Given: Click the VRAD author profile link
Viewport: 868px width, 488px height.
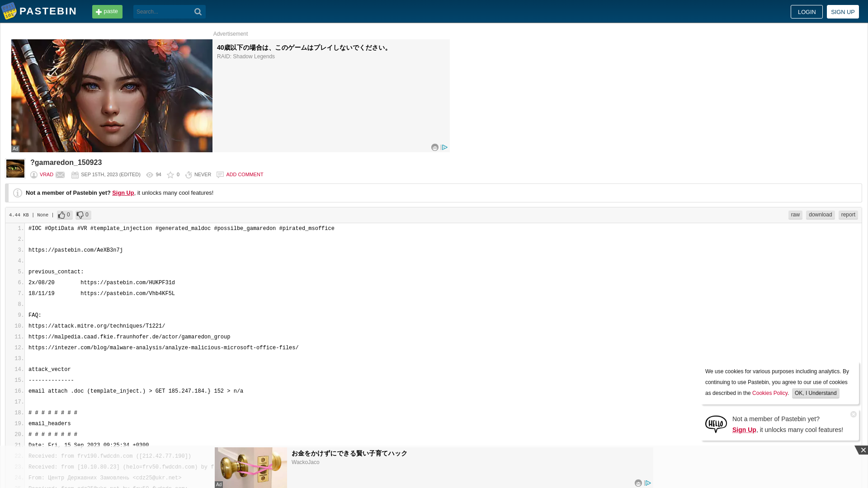Looking at the screenshot, I should [x=47, y=174].
